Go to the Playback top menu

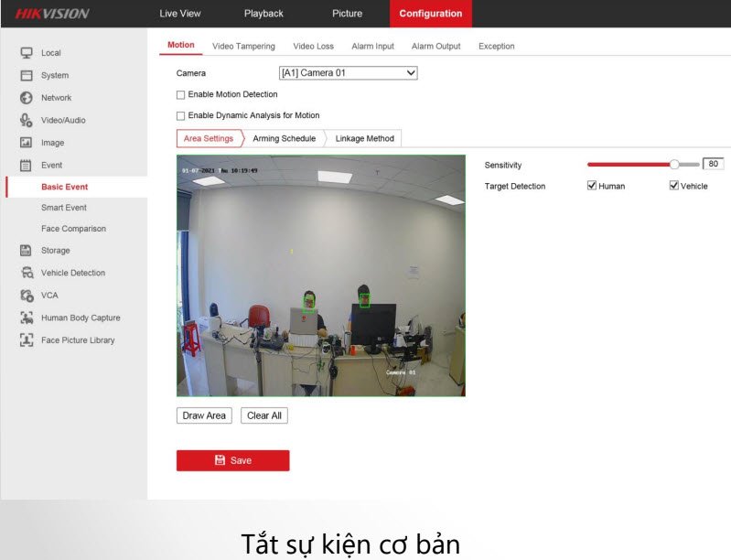click(x=263, y=14)
